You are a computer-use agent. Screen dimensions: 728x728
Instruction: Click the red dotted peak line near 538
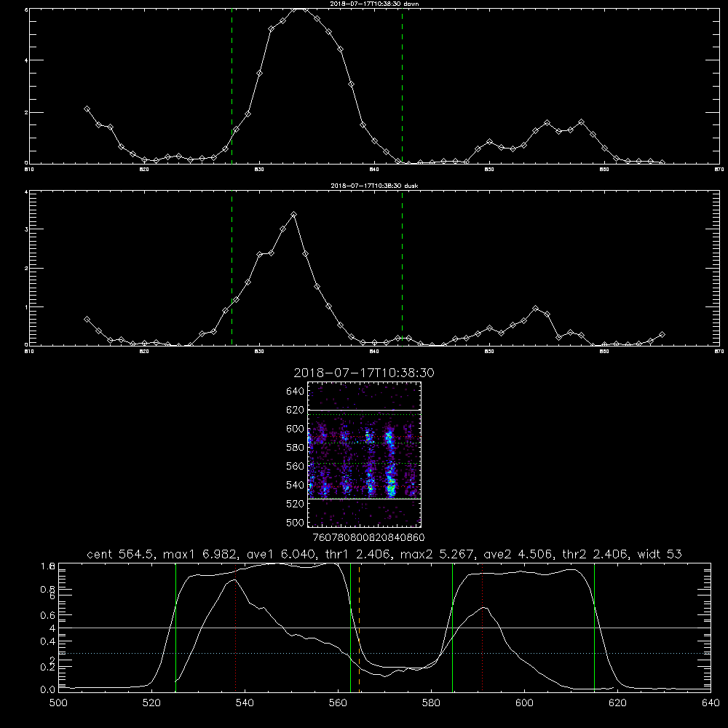point(236,628)
